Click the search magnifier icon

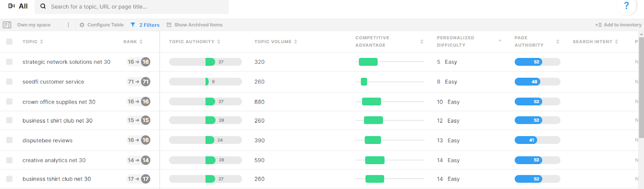coord(43,6)
